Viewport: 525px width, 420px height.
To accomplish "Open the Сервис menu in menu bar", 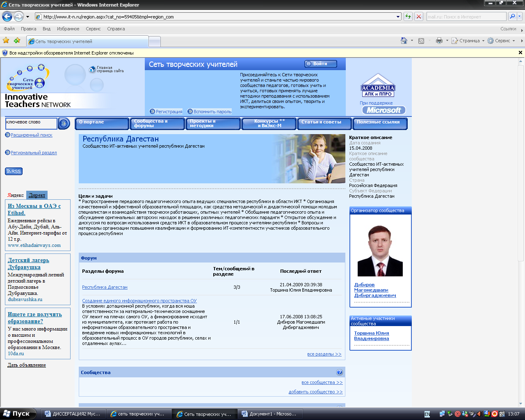I will (x=93, y=29).
